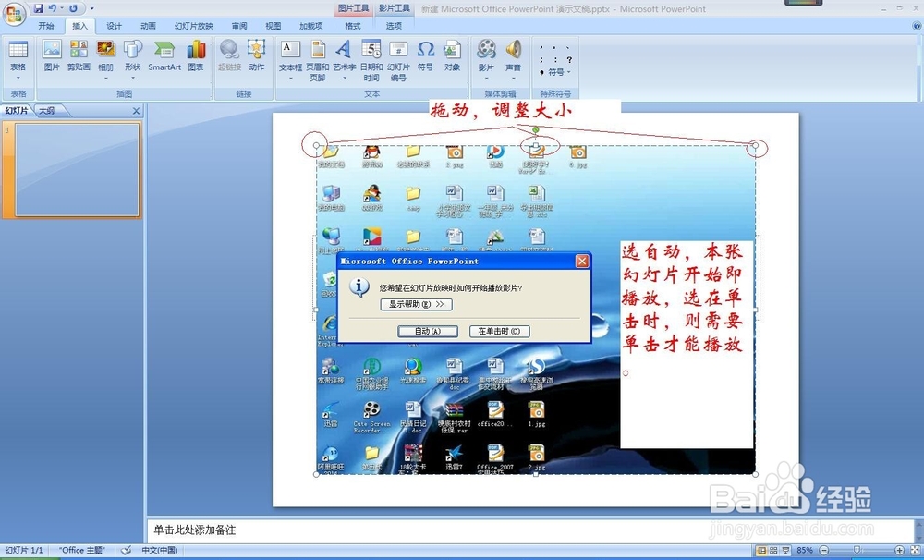Viewport: 924px width, 560px height.
Task: Switch to the 大纲 outline pane tab
Action: pos(47,111)
